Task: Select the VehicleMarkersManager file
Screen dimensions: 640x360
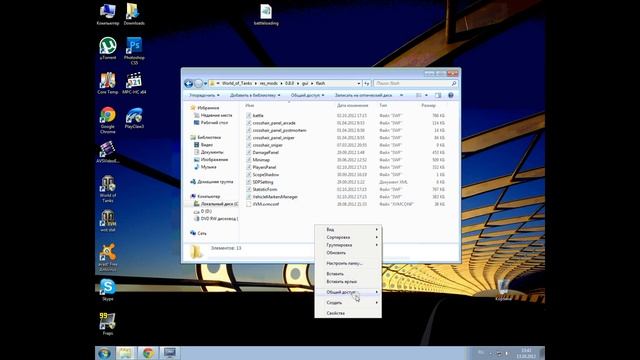Action: pos(275,197)
